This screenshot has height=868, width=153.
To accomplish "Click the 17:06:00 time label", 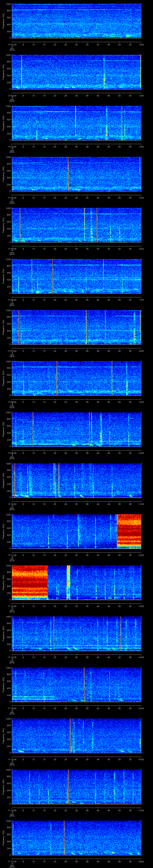I will tap(12, 300).
